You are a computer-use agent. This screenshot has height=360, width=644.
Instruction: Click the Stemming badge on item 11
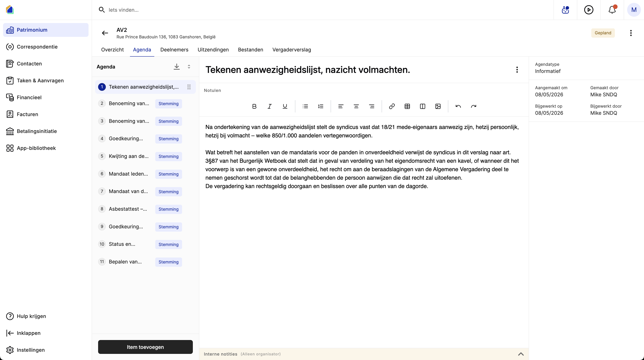(168, 262)
